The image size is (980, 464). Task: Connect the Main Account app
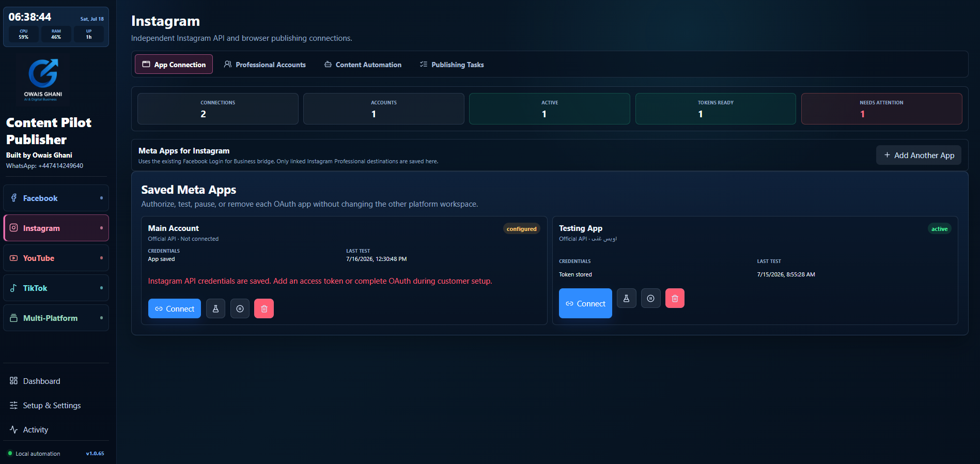click(175, 308)
